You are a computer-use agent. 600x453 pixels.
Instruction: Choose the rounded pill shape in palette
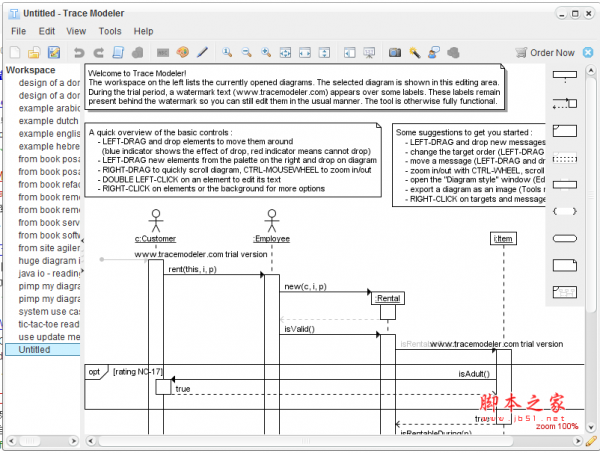coord(565,237)
